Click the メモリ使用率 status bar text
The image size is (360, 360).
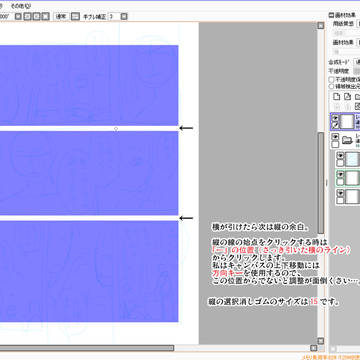(x=330, y=357)
